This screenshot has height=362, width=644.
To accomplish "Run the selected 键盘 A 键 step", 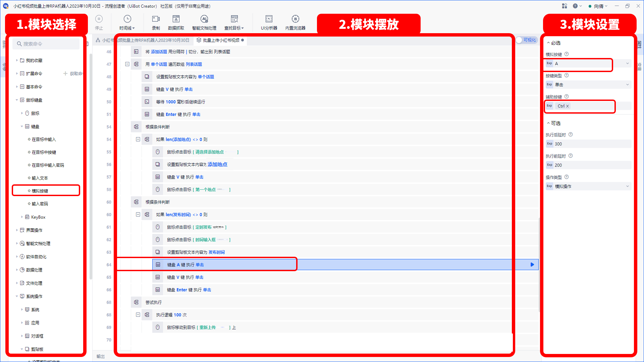I will (532, 265).
